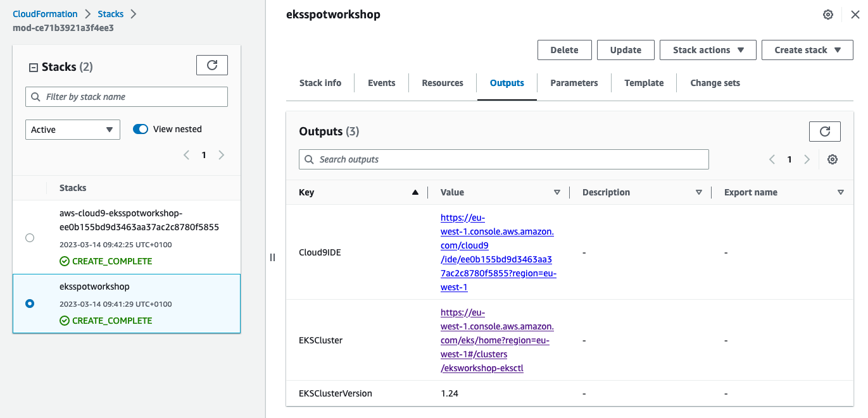Click CREATE_COMPLETE status of eksspotworkshop stack
Viewport: 868px width, 418px height.
coord(106,321)
